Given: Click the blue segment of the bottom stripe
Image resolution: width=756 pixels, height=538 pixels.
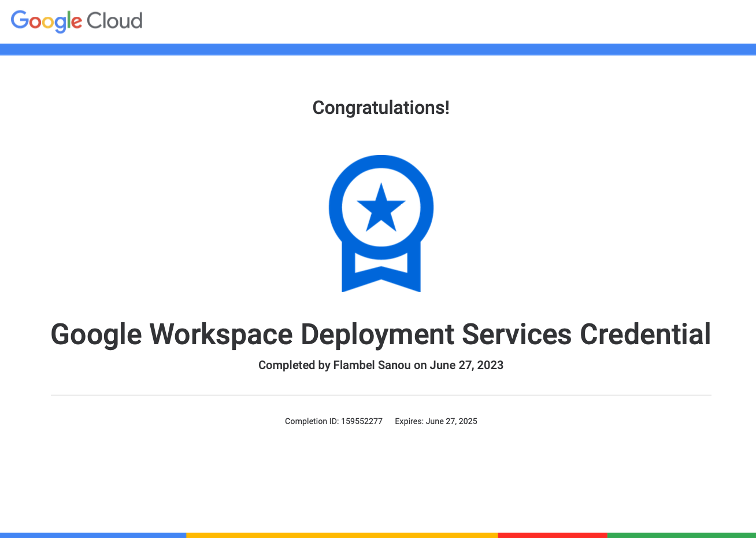Looking at the screenshot, I should click(x=92, y=535).
